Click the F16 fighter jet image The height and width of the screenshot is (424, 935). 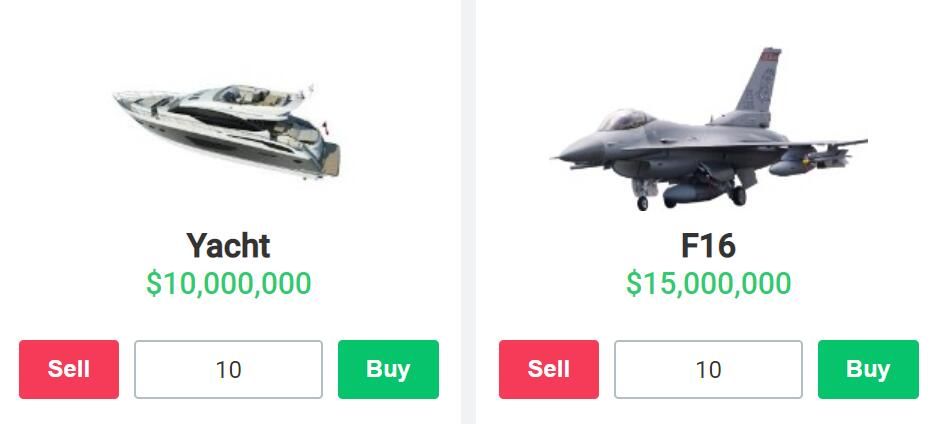(x=708, y=129)
